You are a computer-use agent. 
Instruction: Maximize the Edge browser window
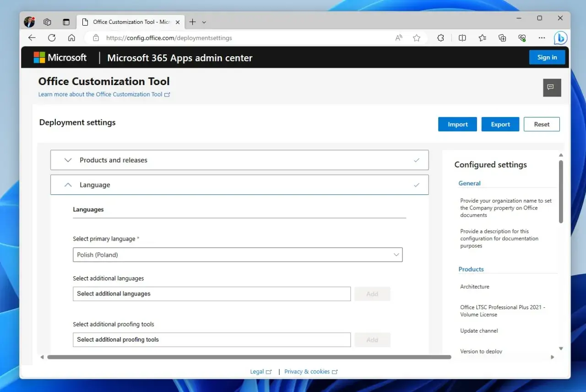[x=540, y=18]
